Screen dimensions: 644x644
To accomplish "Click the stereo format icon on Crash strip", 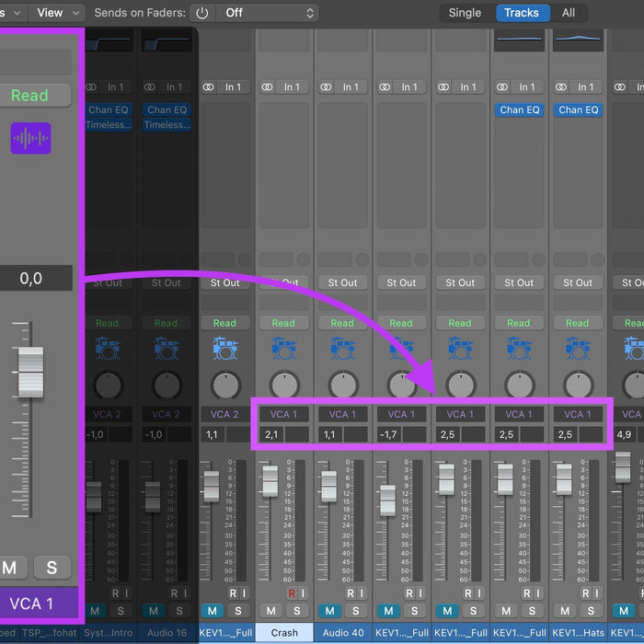I will pos(267,87).
